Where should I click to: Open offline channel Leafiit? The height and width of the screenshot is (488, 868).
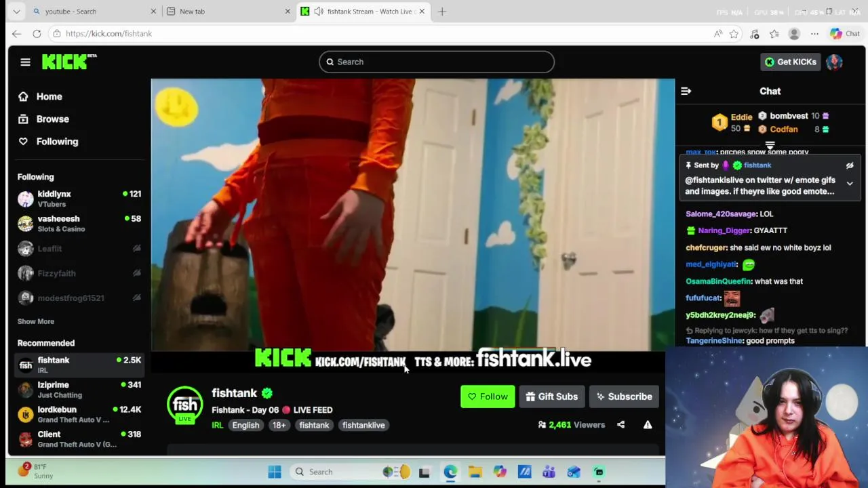[x=79, y=249]
